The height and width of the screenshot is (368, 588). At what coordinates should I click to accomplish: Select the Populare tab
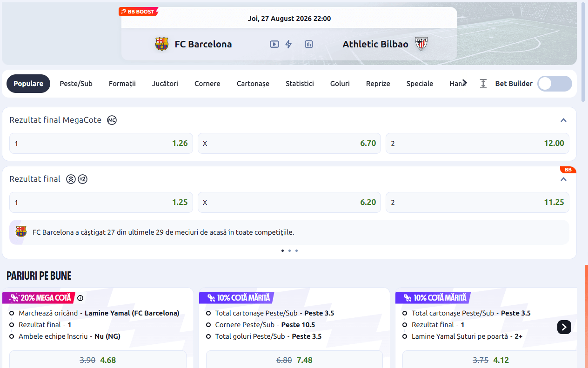click(28, 84)
